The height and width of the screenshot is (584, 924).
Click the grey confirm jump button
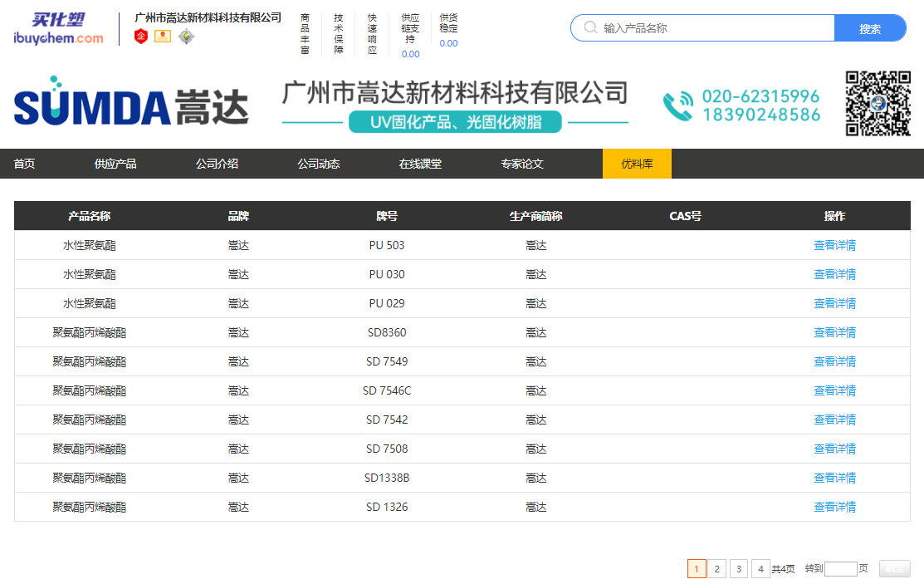(x=895, y=569)
